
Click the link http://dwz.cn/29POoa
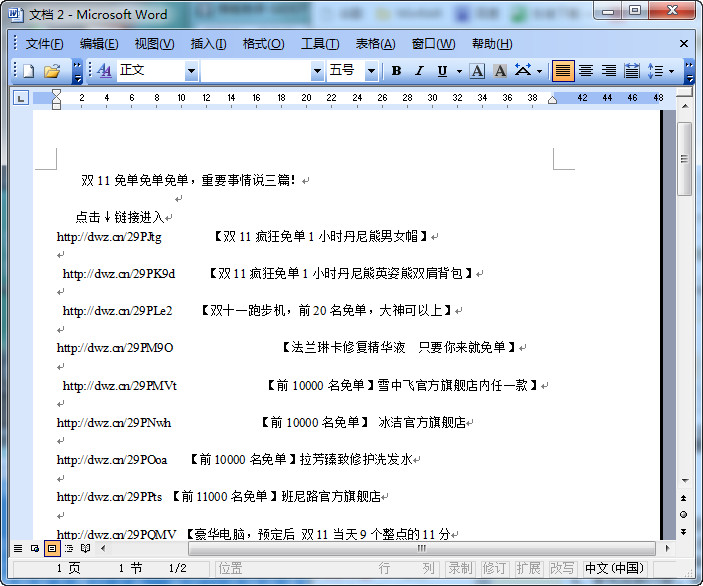(x=112, y=460)
